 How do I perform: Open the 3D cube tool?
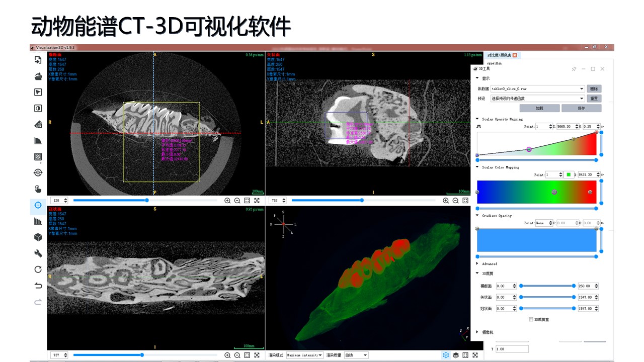click(38, 237)
